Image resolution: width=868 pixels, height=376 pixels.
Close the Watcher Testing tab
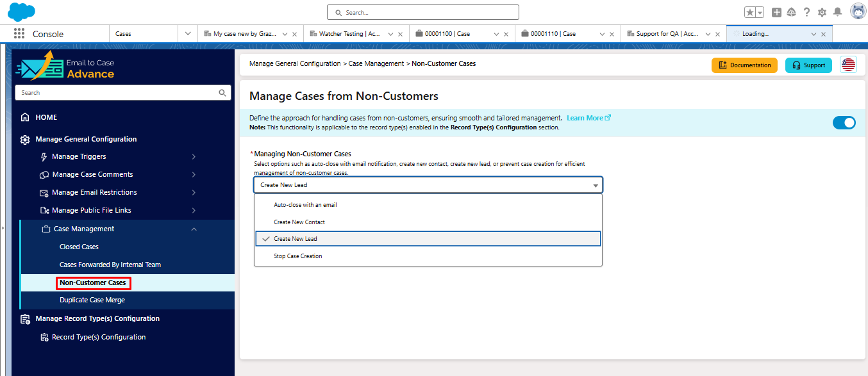401,34
